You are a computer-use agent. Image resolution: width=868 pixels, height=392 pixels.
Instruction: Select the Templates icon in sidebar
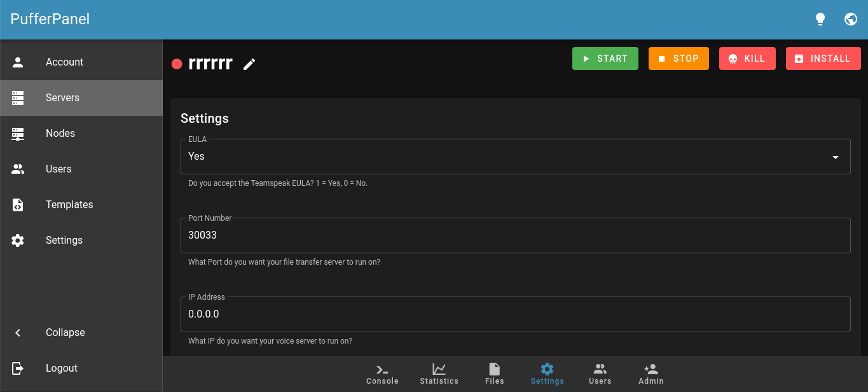coord(17,204)
